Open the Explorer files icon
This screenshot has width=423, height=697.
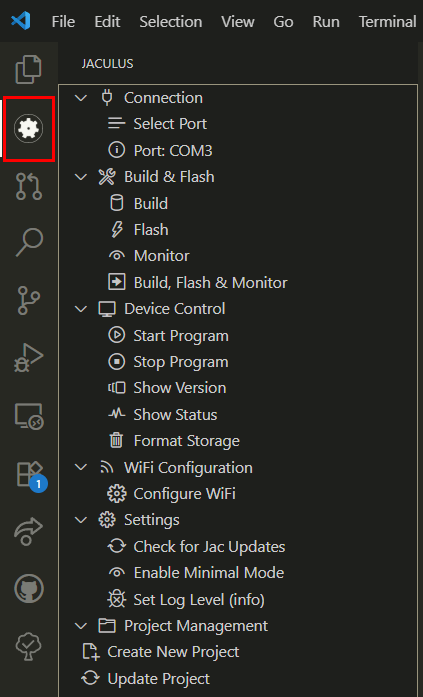pyautogui.click(x=29, y=69)
